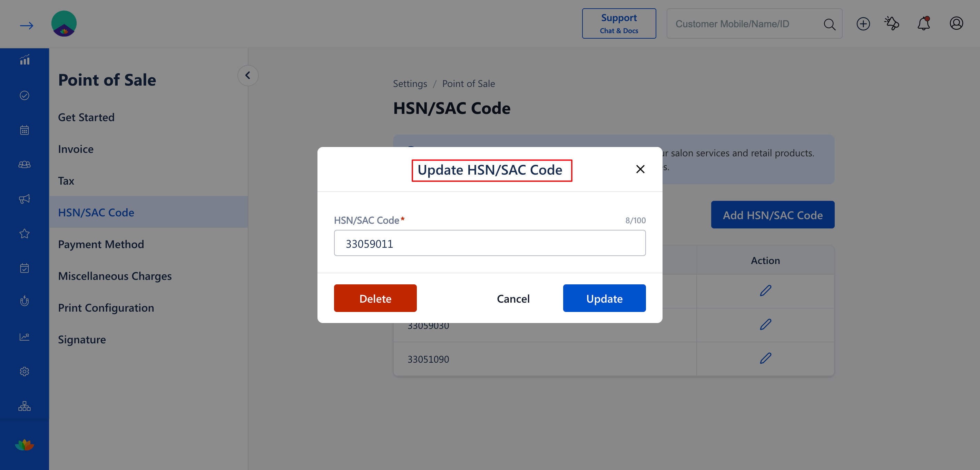Focus the HSN/SAC Code input field

pyautogui.click(x=490, y=243)
